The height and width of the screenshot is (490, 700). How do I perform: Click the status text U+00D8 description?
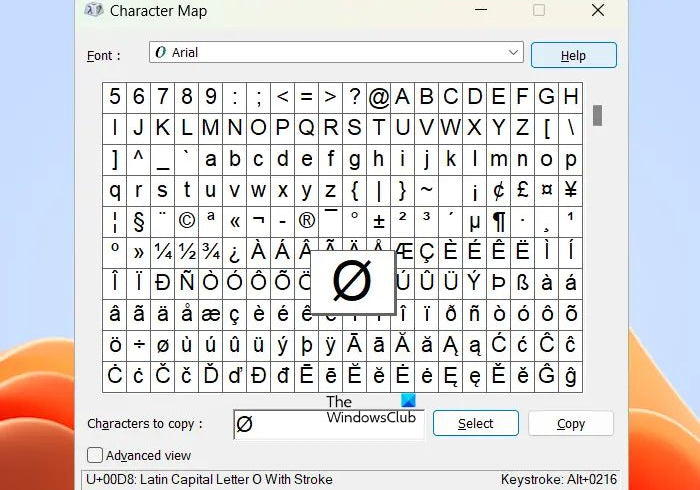click(x=209, y=479)
